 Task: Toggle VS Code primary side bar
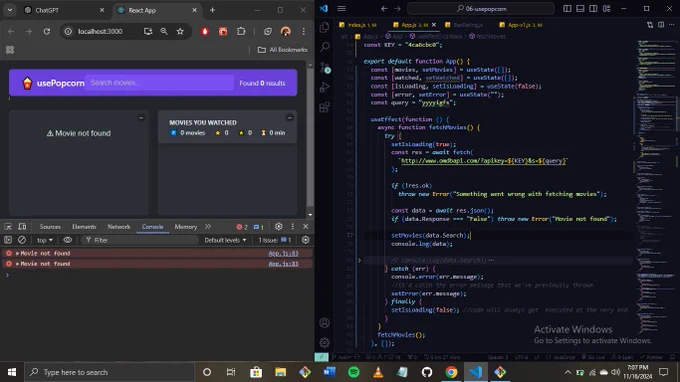pos(567,8)
